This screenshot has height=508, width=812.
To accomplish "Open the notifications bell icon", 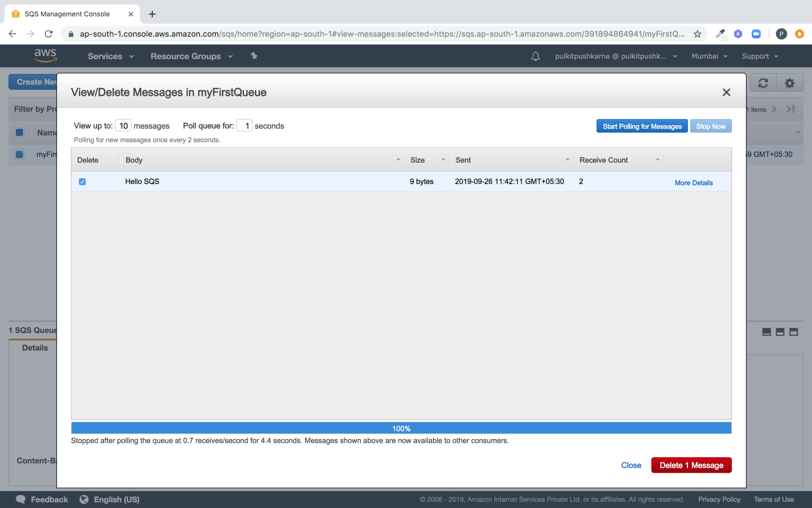I will [535, 56].
